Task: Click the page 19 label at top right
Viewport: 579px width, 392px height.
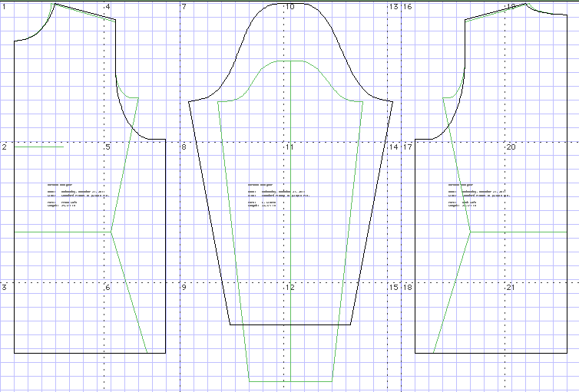Action: (511, 7)
